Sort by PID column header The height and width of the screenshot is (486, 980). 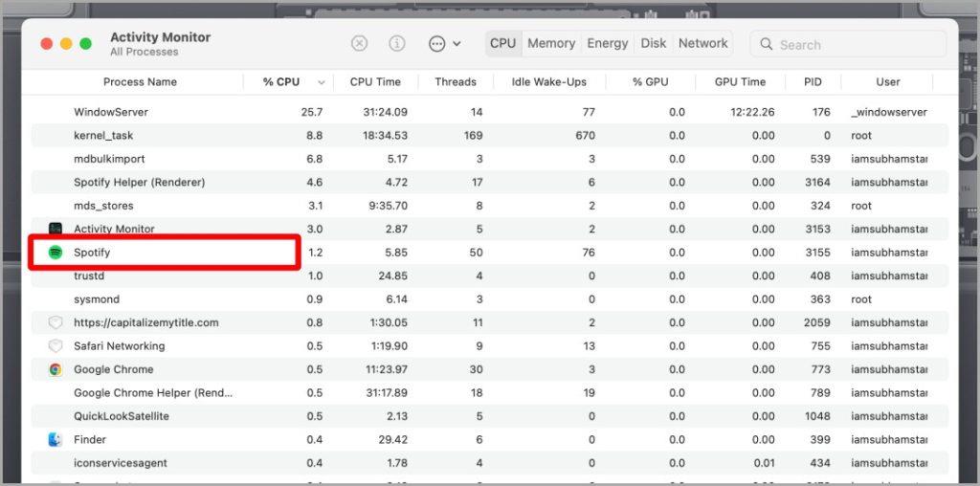[813, 82]
